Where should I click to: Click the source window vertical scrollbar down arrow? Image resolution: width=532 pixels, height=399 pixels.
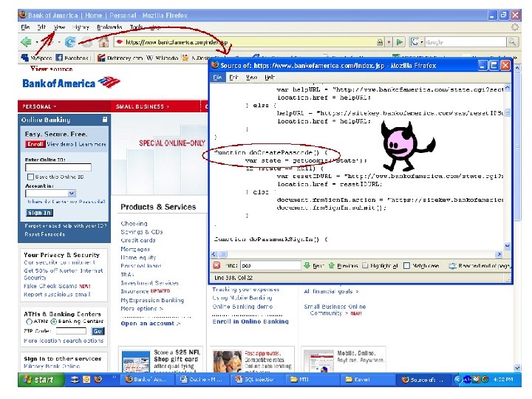507,246
